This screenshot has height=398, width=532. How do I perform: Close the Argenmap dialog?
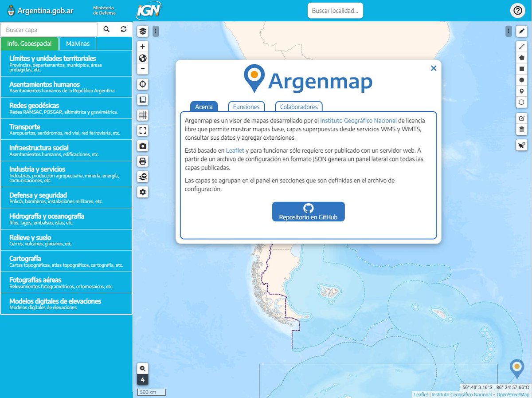(434, 68)
